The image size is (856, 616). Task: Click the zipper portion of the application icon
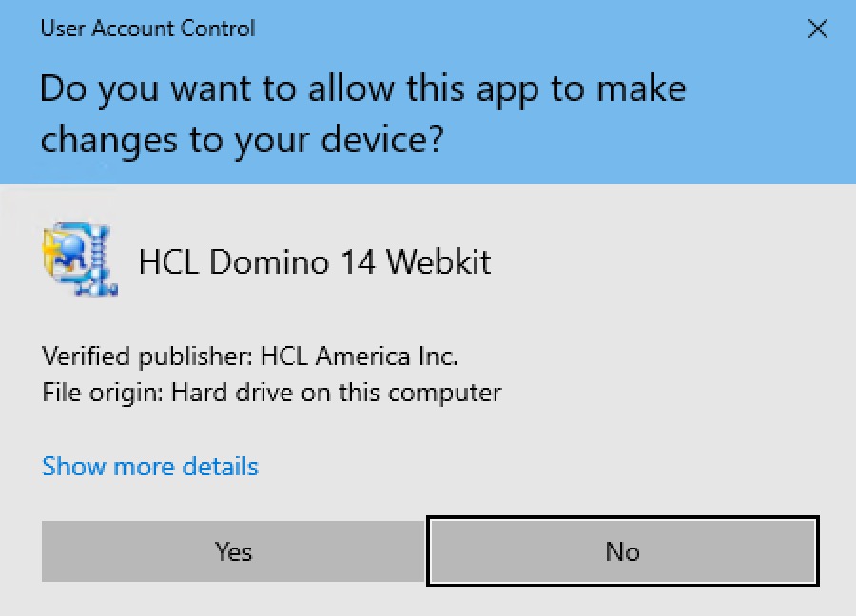[x=99, y=255]
